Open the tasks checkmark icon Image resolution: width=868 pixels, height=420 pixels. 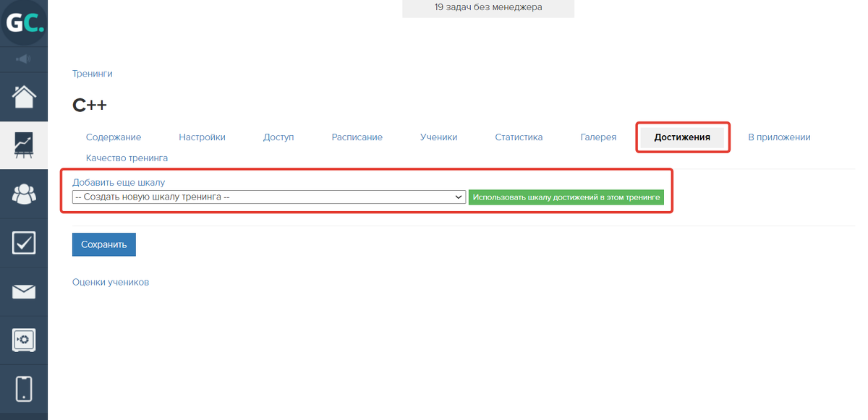coord(24,243)
